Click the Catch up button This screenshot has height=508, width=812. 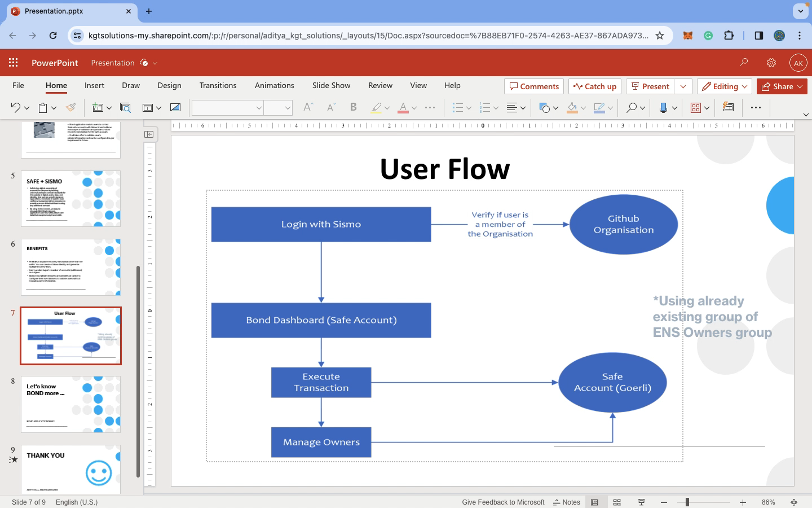point(595,86)
